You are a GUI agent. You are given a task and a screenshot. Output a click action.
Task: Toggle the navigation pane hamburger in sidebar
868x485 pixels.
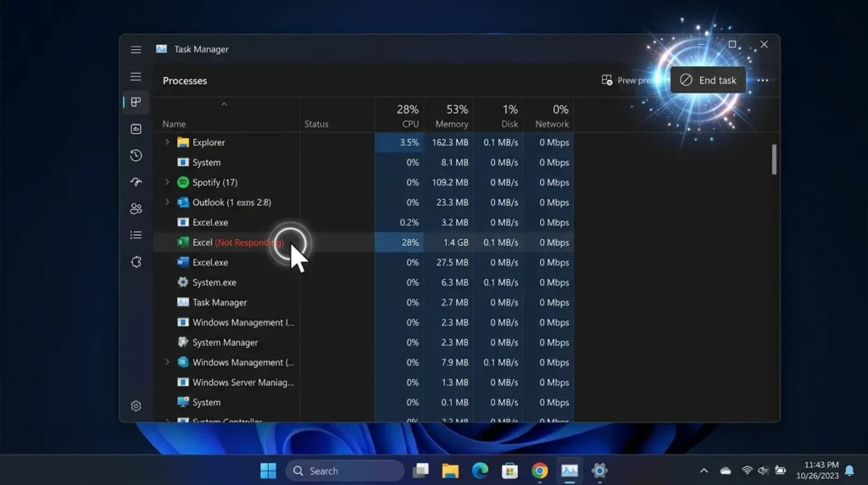click(136, 76)
